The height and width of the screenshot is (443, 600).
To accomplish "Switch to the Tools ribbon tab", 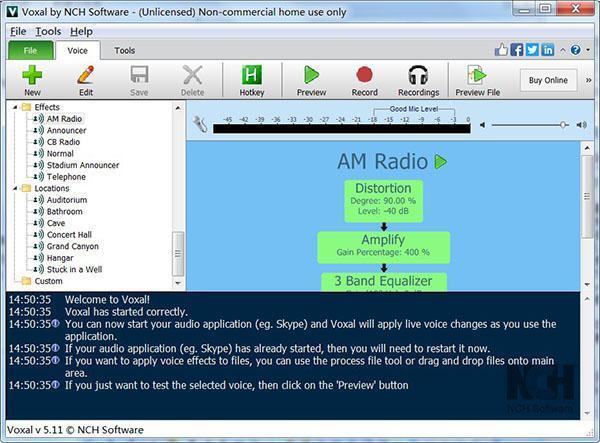I will pos(125,50).
